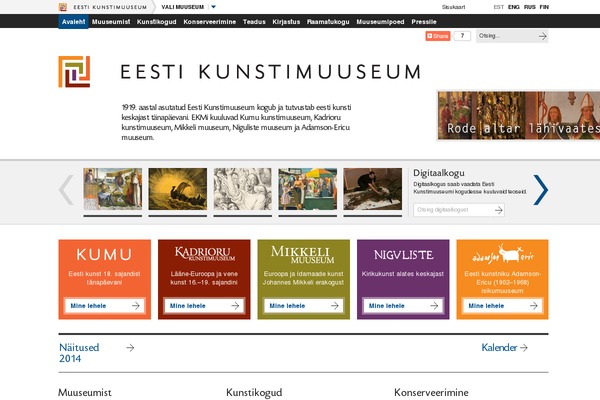Click the footer Muuseumist heading

coord(85,392)
